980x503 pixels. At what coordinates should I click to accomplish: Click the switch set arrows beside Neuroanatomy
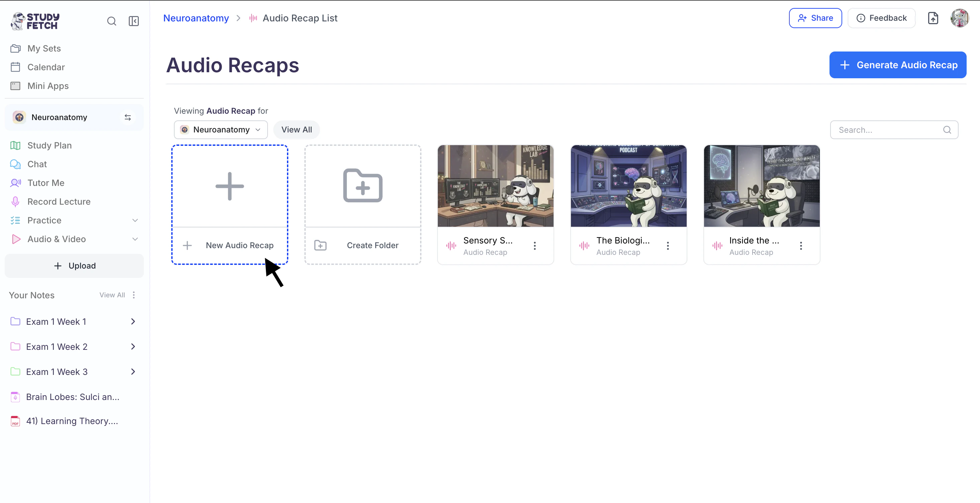128,118
